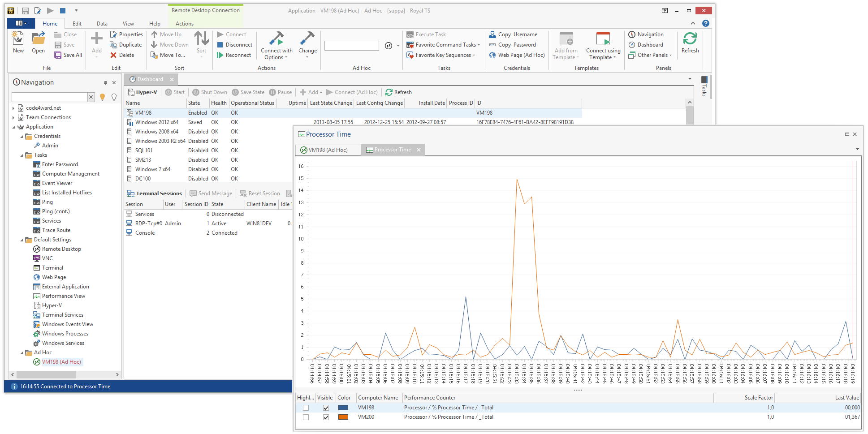Click Delete with red X icon
This screenshot has width=868, height=434.
(122, 55)
